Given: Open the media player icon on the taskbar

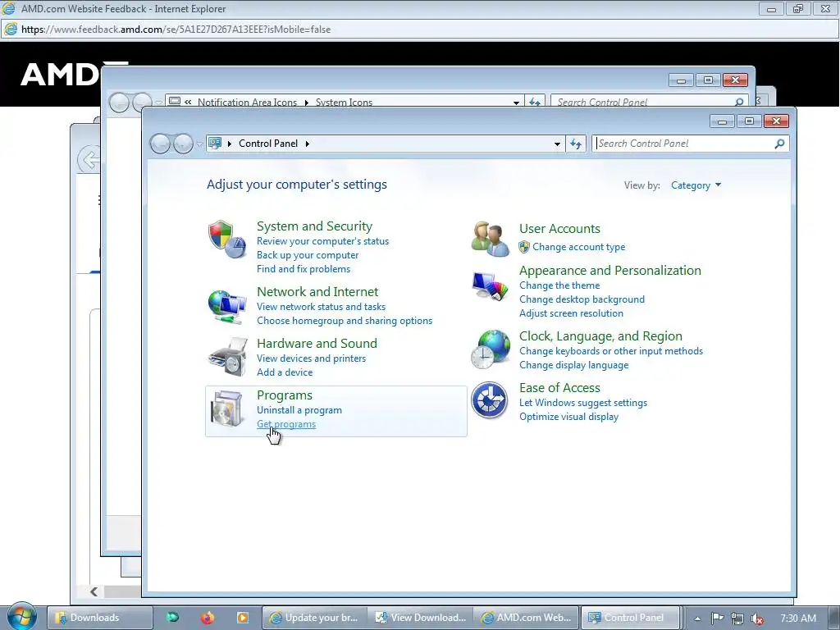Looking at the screenshot, I should [x=243, y=618].
